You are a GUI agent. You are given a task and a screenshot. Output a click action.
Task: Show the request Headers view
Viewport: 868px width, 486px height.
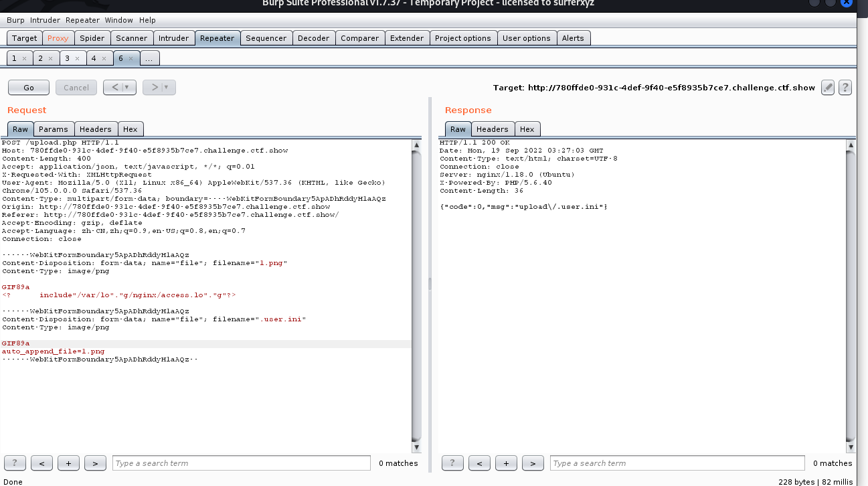(96, 129)
